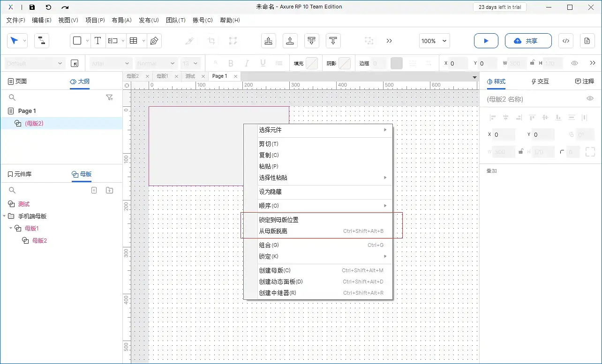Open the code export view icon
The image size is (602, 364).
coord(565,41)
